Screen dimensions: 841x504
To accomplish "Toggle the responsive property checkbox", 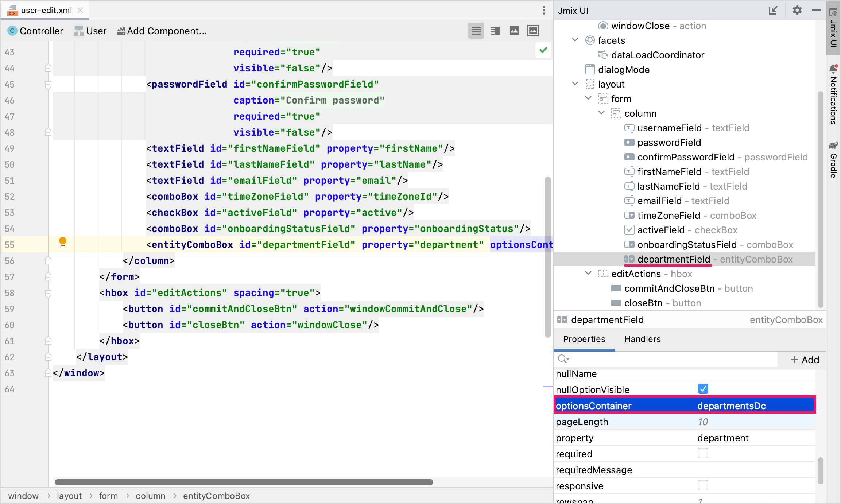I will point(703,485).
